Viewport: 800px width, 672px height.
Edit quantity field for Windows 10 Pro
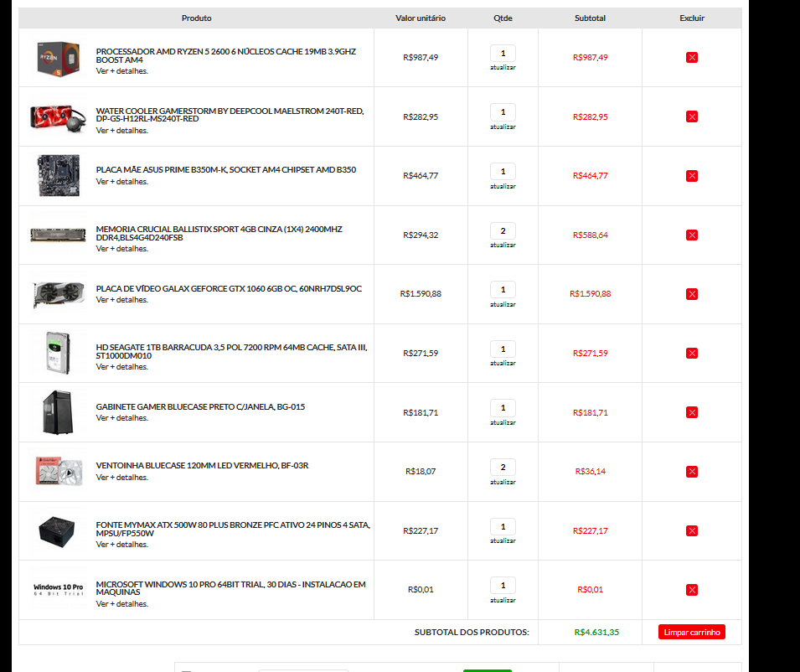503,585
